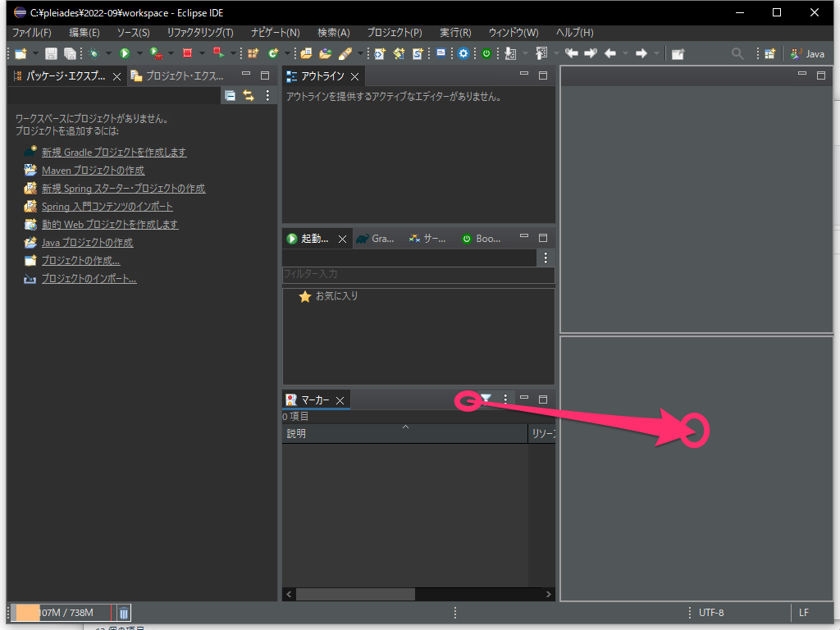Image resolution: width=840 pixels, height=630 pixels.
Task: Click the red Stop icon in toolbar
Action: tap(187, 53)
